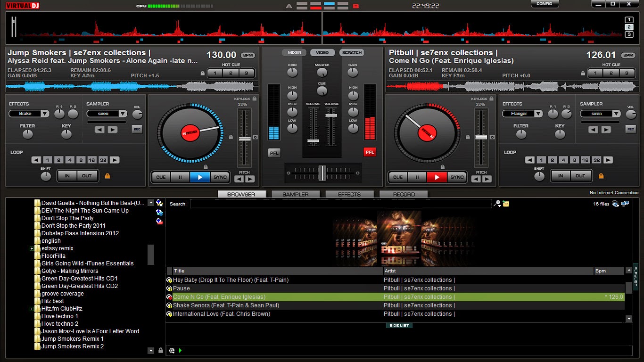644x362 pixels.
Task: Switch to the SAMPLER tab
Action: coord(296,194)
